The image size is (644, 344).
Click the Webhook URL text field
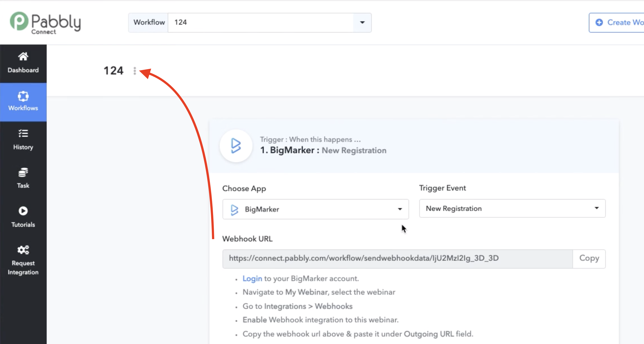(398, 259)
